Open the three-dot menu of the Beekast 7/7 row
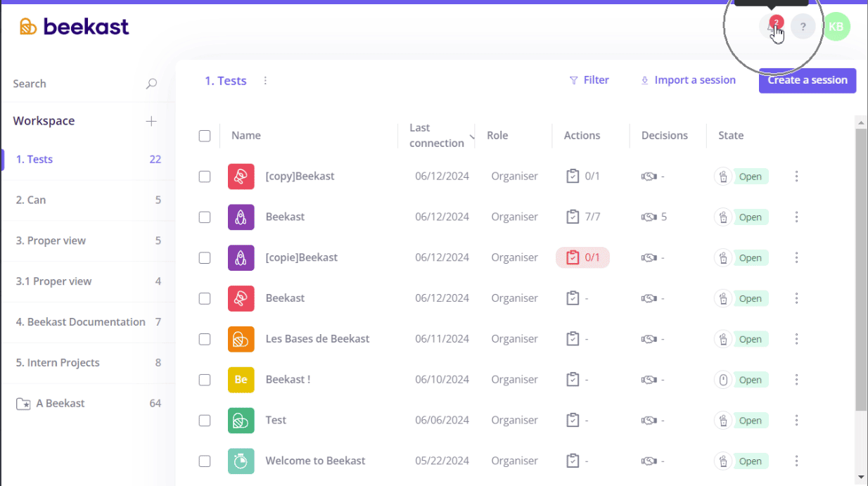This screenshot has width=868, height=486. click(796, 217)
